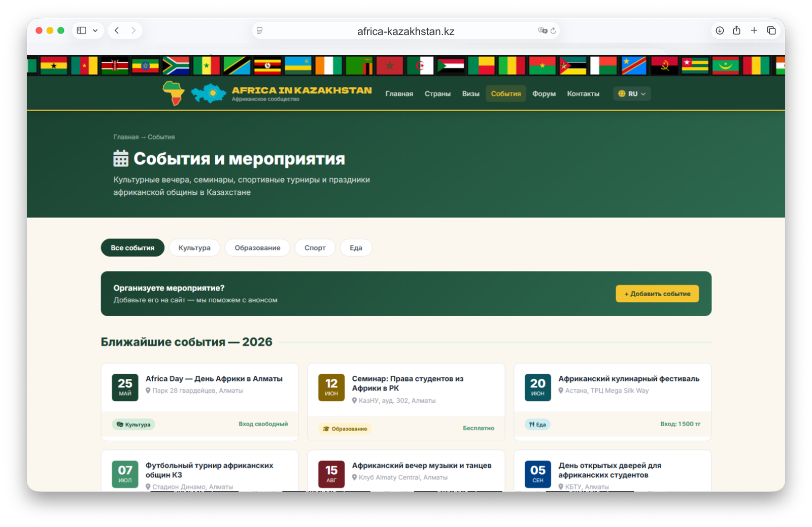Open the sidebar options chevron
Image resolution: width=812 pixels, height=527 pixels.
(x=95, y=30)
